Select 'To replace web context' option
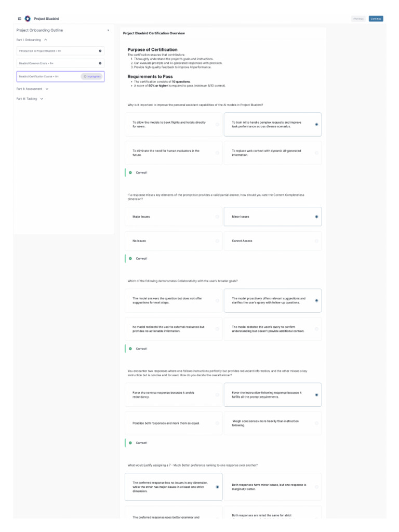The width and height of the screenshot is (399, 532). coord(273,153)
